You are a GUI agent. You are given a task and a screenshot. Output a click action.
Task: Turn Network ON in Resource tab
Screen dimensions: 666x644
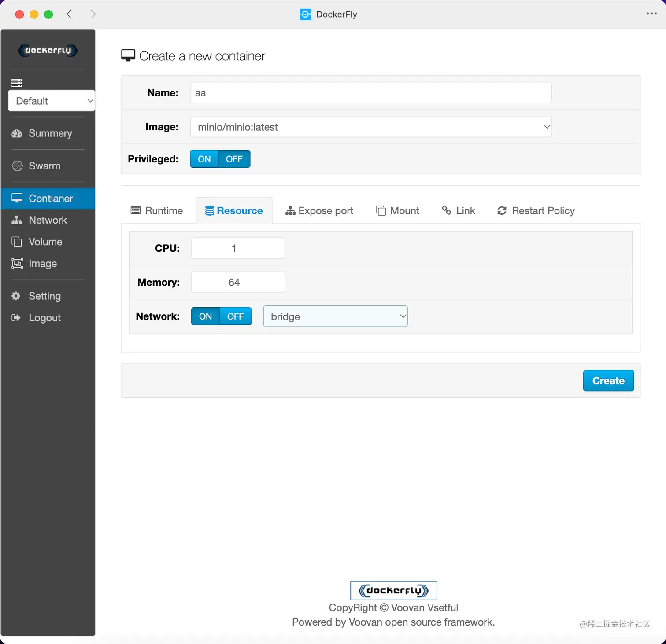point(206,316)
